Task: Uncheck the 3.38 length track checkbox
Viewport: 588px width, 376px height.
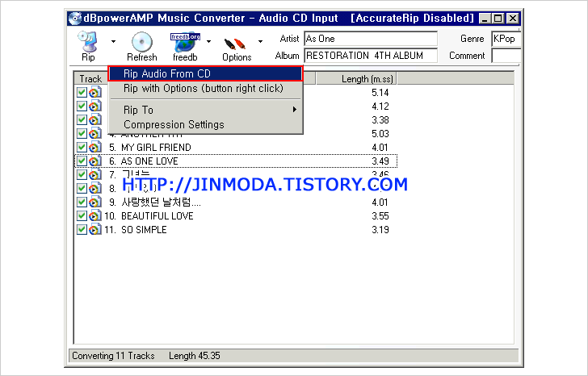Action: tap(82, 120)
